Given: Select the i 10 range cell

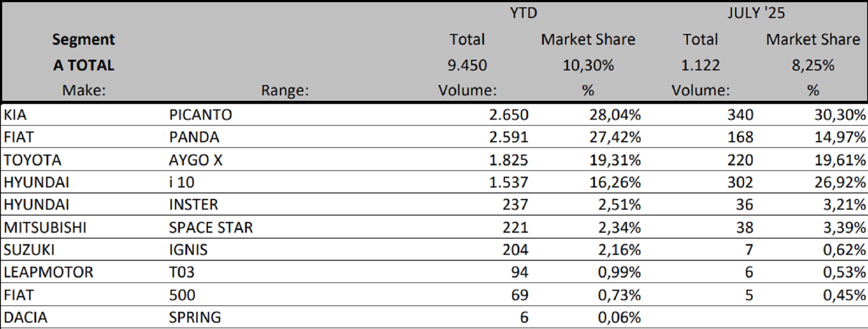Looking at the screenshot, I should point(181,182).
